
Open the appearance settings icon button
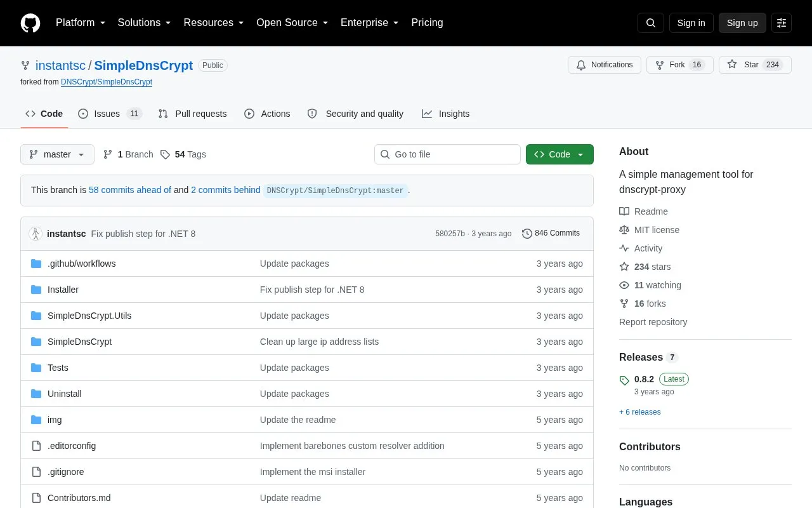pos(782,23)
